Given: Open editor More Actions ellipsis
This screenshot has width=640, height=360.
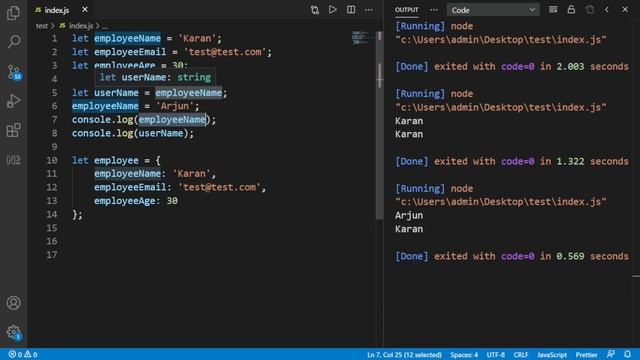Looking at the screenshot, I should pos(369,9).
